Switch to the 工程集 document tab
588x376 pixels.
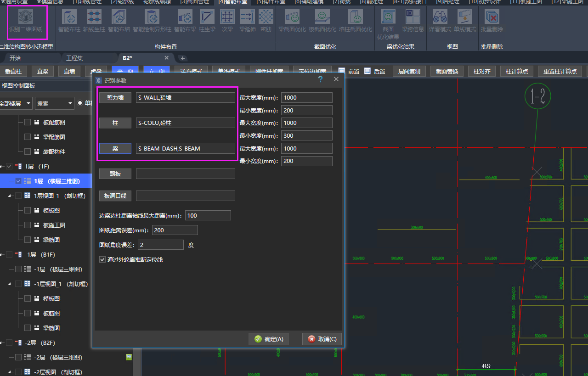pyautogui.click(x=74, y=58)
